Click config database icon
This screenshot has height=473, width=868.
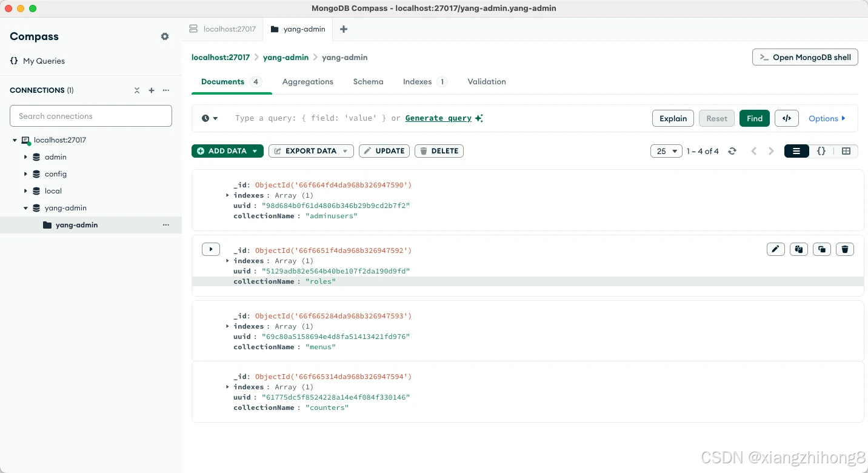tap(36, 174)
